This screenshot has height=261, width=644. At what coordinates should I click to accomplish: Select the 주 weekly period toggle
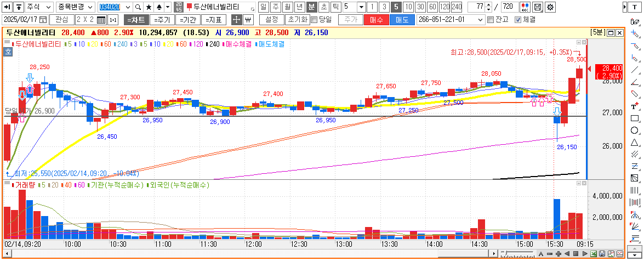275,7
